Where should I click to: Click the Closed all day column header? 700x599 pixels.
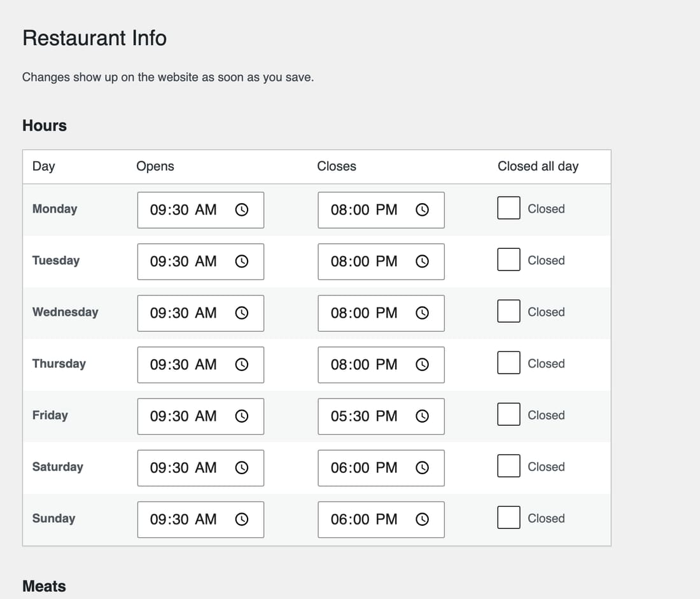538,166
